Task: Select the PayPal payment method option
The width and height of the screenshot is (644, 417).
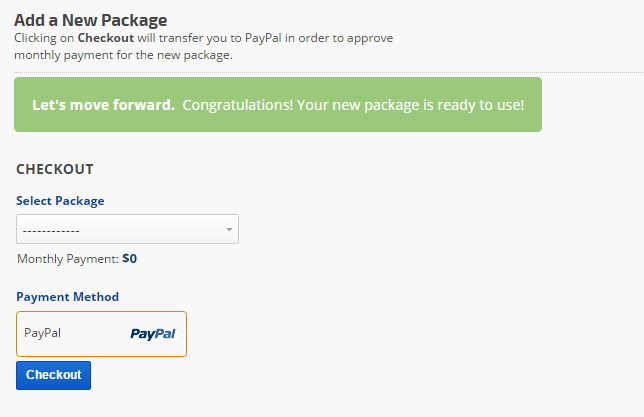Action: (x=101, y=334)
